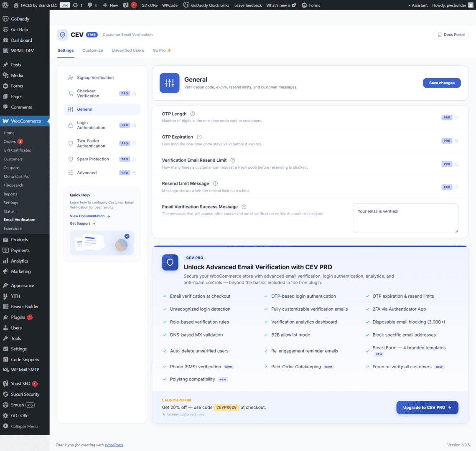The height and width of the screenshot is (451, 476).
Task: Select the General settings section
Action: [102, 109]
